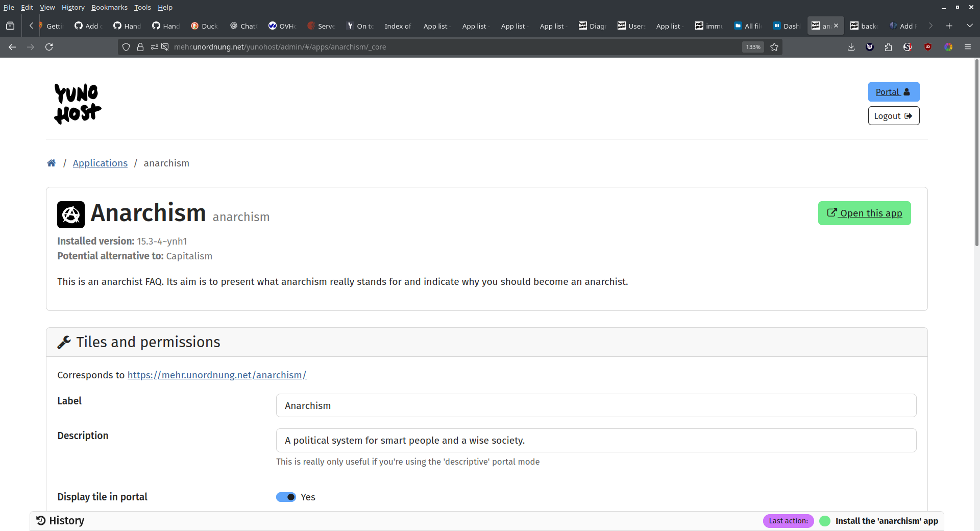Reload the current page
980x531 pixels.
click(x=49, y=47)
